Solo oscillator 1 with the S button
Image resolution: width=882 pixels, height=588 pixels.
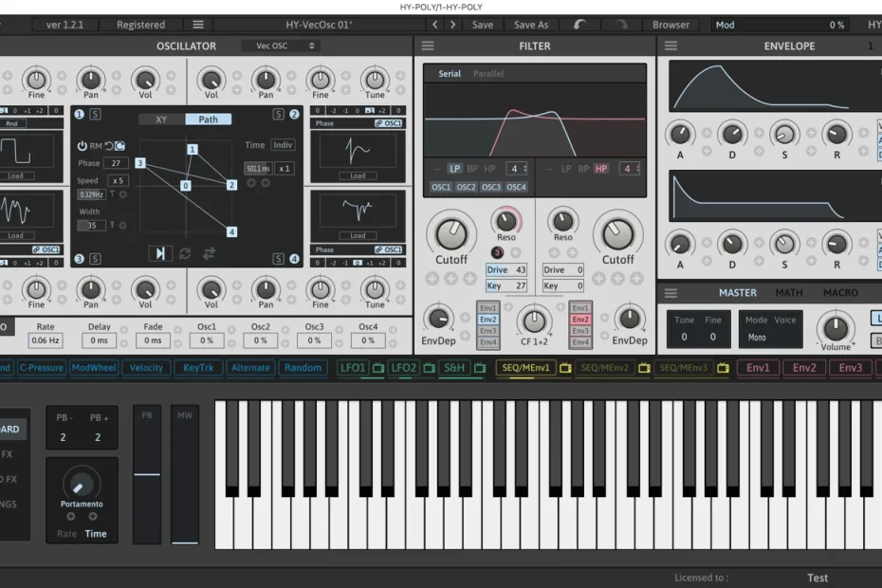click(x=95, y=115)
